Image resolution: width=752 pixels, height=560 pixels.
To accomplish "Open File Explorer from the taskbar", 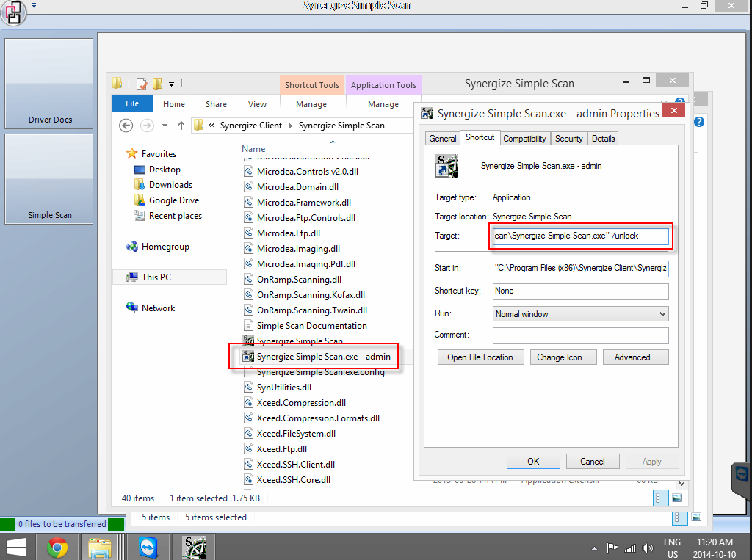I will (x=99, y=547).
